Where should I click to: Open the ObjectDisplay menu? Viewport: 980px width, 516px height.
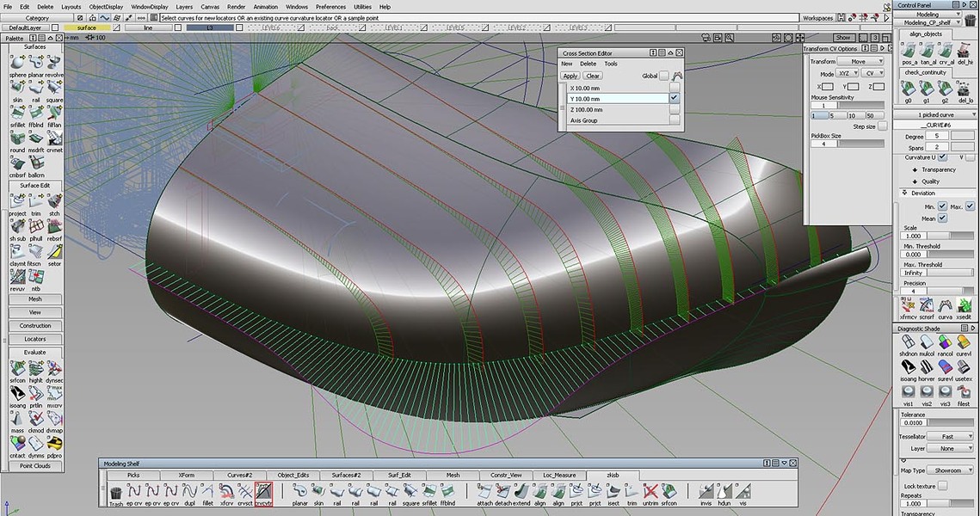click(x=104, y=6)
